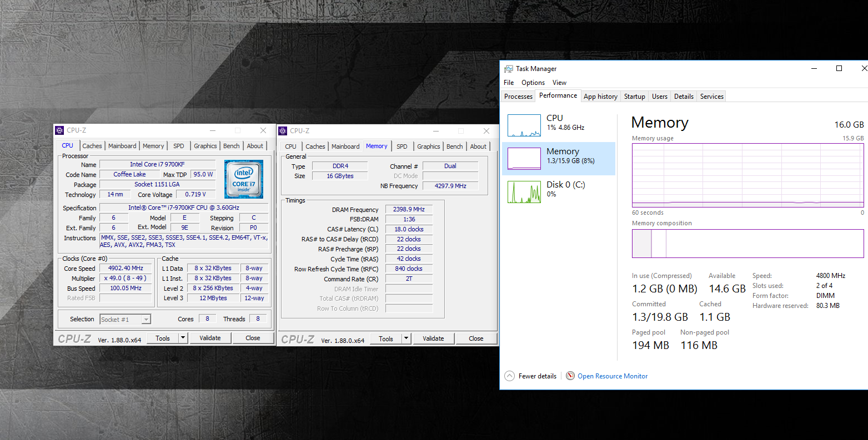The image size is (868, 440).
Task: Expand Tools dropdown arrow in Memory tab window
Action: (x=406, y=338)
